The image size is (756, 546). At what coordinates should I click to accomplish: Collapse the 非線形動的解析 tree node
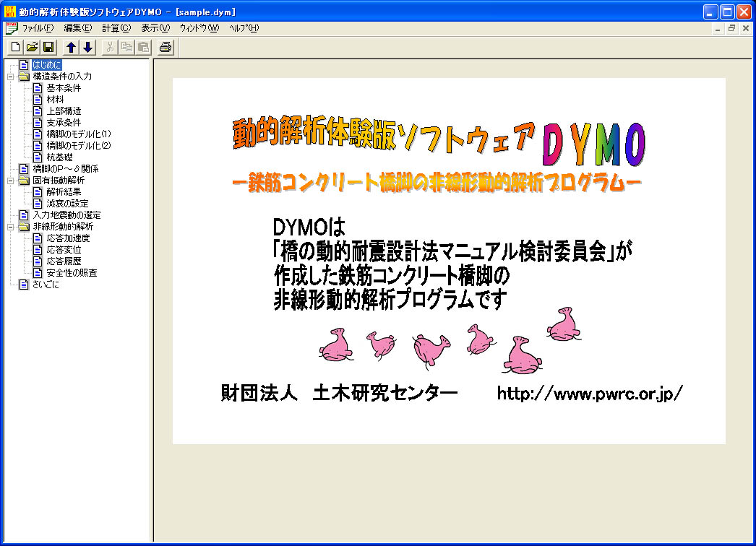[10, 227]
